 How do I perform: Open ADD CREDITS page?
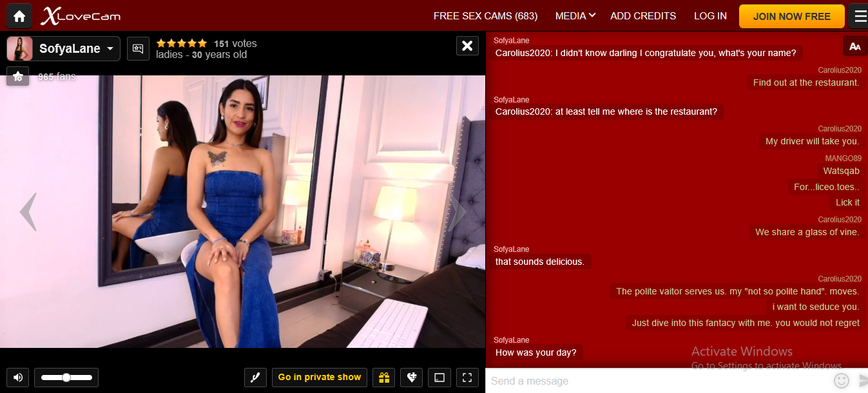click(x=643, y=16)
